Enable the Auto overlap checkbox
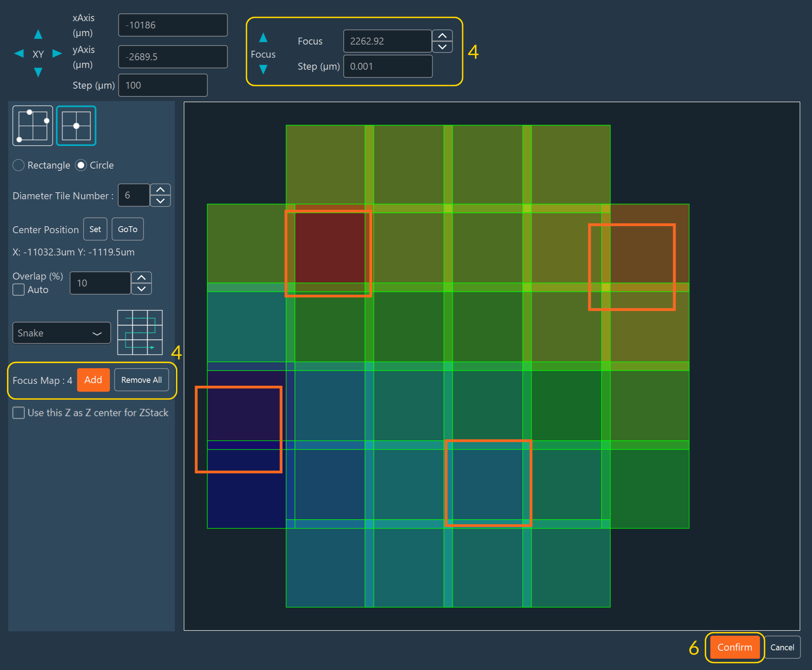This screenshot has height=670, width=812. pos(18,289)
